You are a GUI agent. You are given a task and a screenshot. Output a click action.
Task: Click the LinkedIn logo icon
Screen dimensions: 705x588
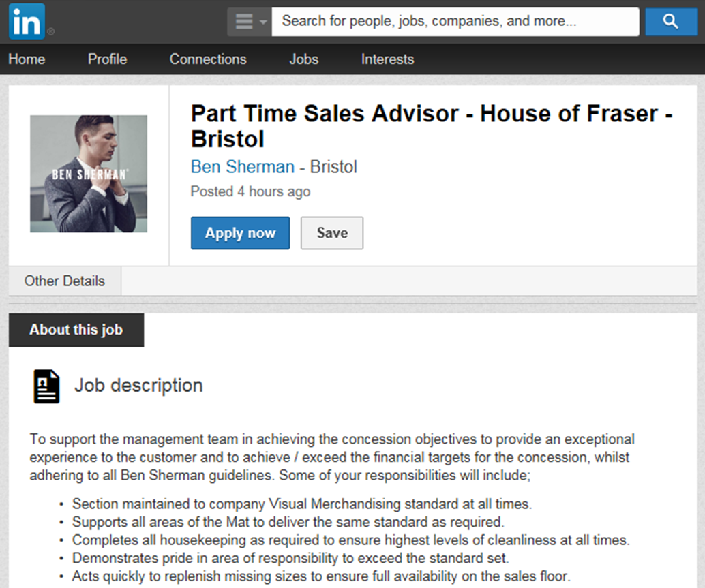click(27, 22)
